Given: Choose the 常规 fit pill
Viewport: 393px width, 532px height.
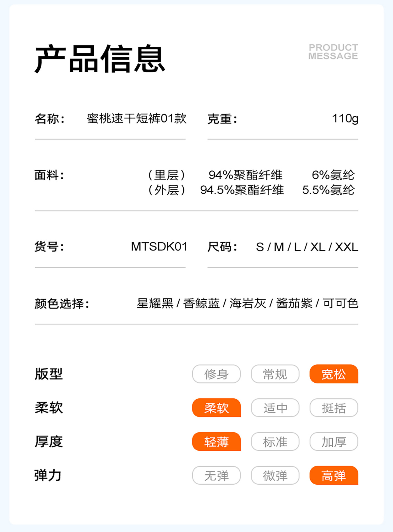Looking at the screenshot, I should (x=275, y=374).
